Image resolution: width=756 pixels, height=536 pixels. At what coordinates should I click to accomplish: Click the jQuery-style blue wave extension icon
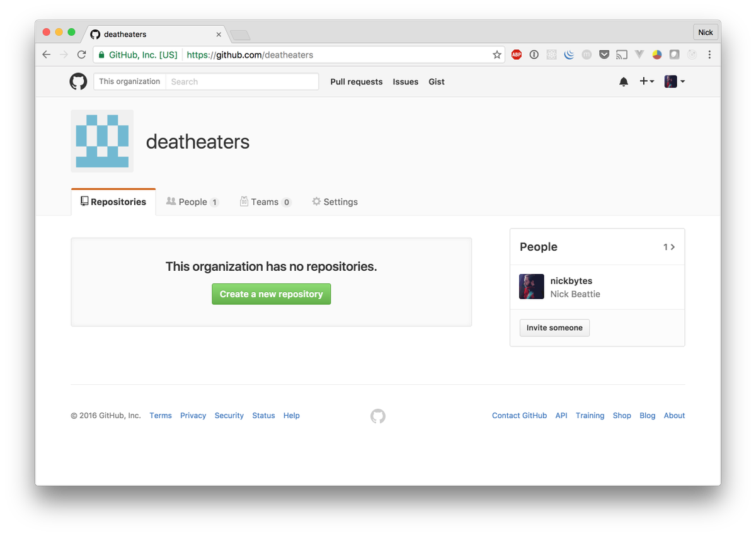point(569,55)
